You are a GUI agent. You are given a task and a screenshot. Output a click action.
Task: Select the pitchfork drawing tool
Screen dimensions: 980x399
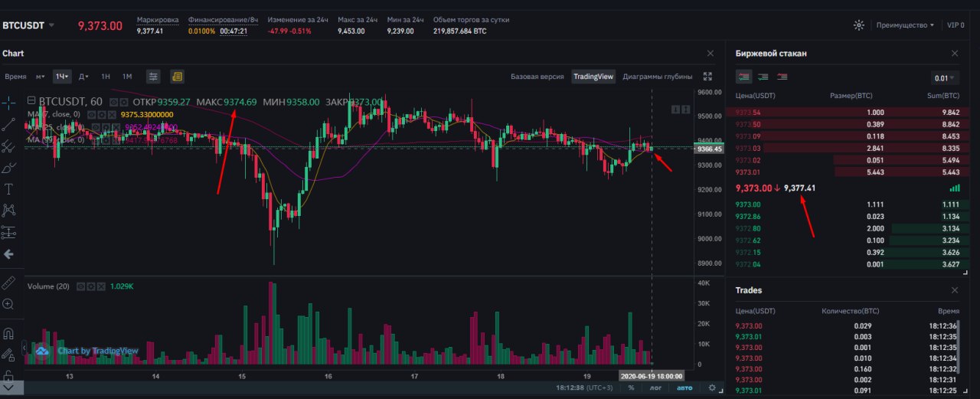pyautogui.click(x=9, y=146)
